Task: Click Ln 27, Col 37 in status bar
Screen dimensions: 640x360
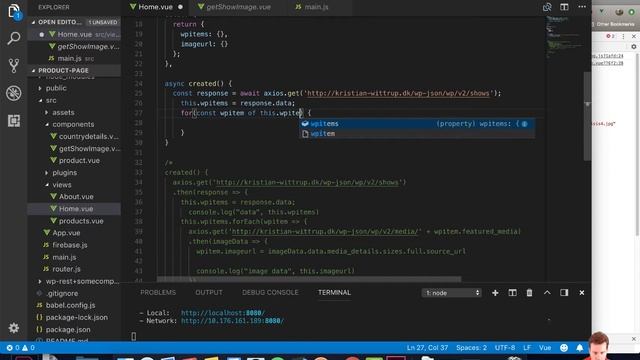Action: click(427, 348)
